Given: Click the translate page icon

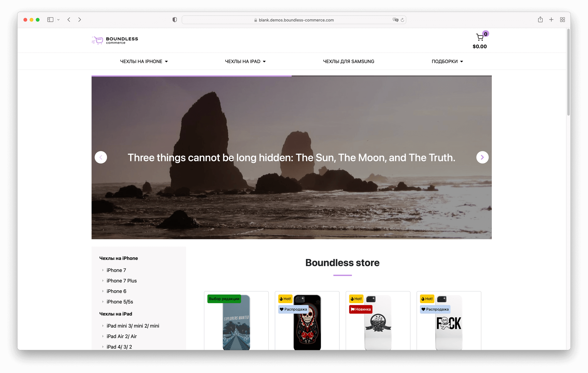Looking at the screenshot, I should tap(395, 20).
